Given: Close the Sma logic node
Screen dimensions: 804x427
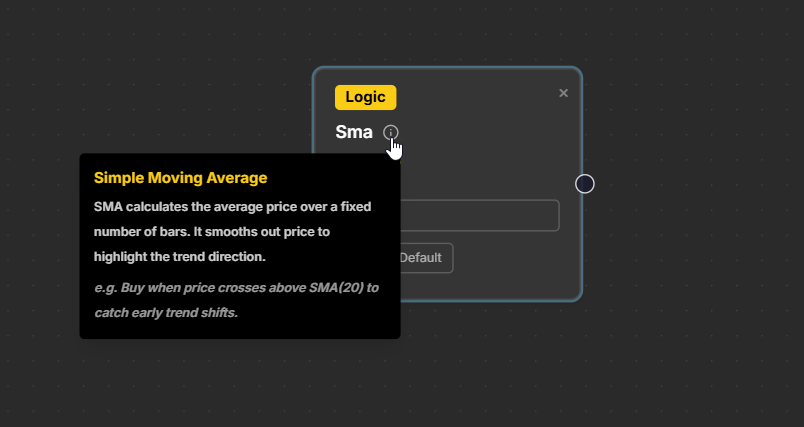Looking at the screenshot, I should coord(563,93).
